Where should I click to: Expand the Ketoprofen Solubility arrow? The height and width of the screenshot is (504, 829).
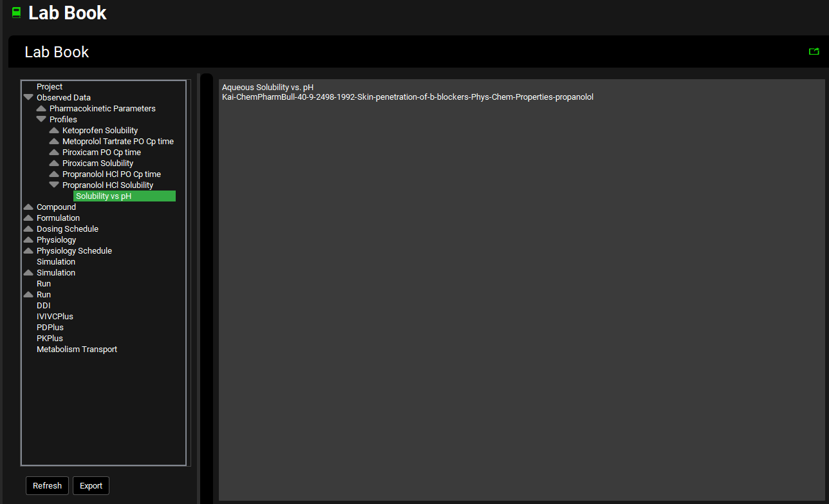coord(54,130)
